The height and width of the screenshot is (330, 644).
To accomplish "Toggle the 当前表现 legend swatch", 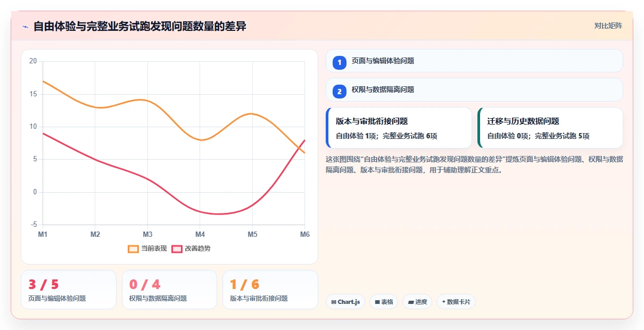I will point(133,249).
